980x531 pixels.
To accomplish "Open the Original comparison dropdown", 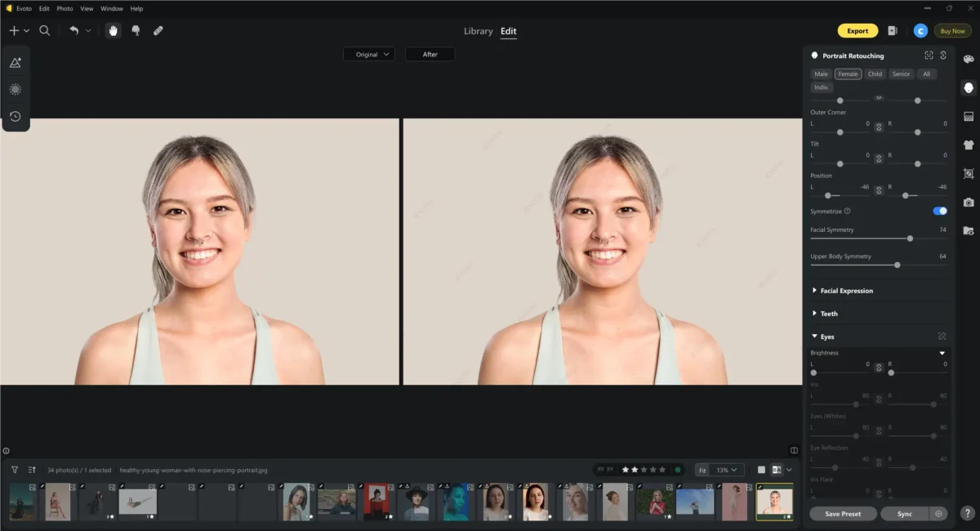I will click(x=369, y=54).
